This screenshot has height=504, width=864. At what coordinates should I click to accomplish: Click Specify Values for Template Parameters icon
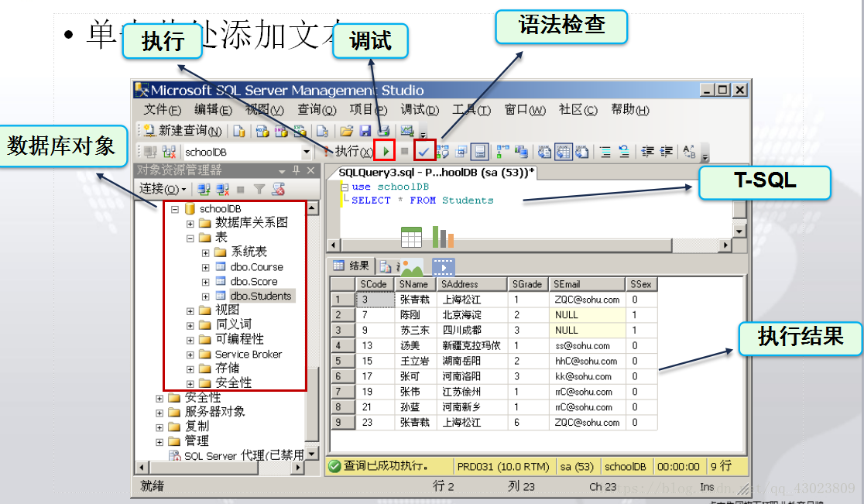[689, 152]
